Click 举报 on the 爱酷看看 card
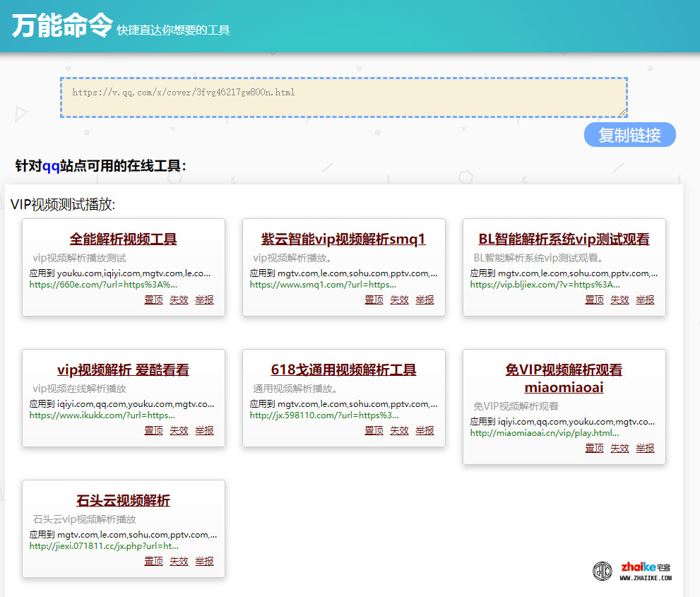This screenshot has height=597, width=700. pyautogui.click(x=204, y=430)
